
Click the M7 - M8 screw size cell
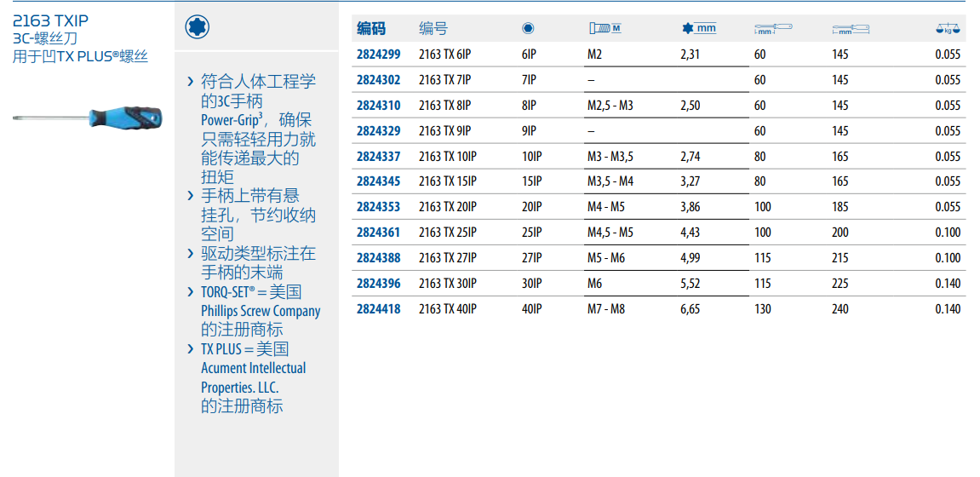605,309
